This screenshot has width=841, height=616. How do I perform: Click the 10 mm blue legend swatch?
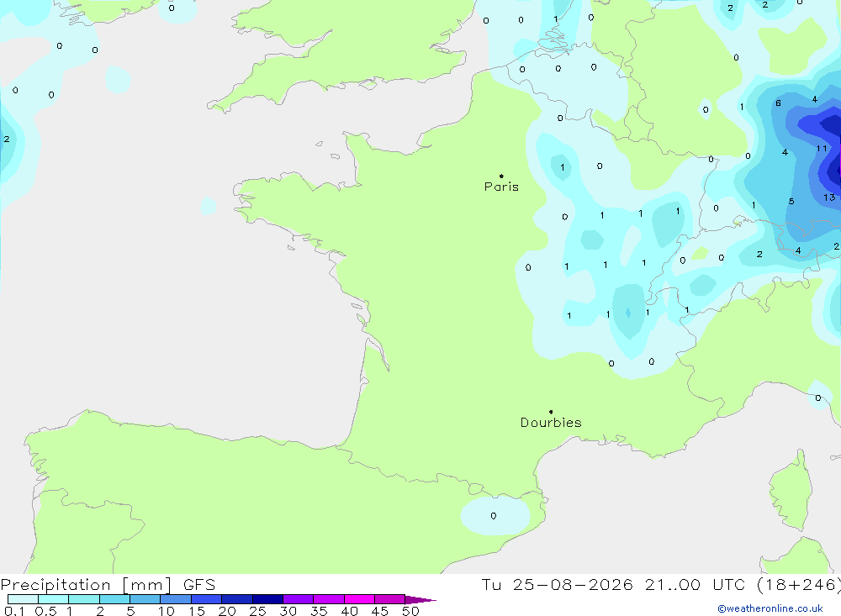coord(176,599)
